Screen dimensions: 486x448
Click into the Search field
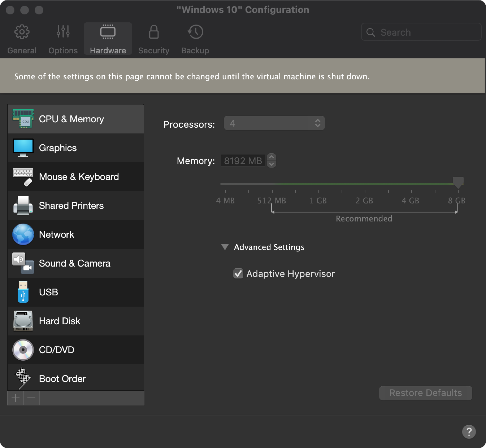tap(421, 32)
